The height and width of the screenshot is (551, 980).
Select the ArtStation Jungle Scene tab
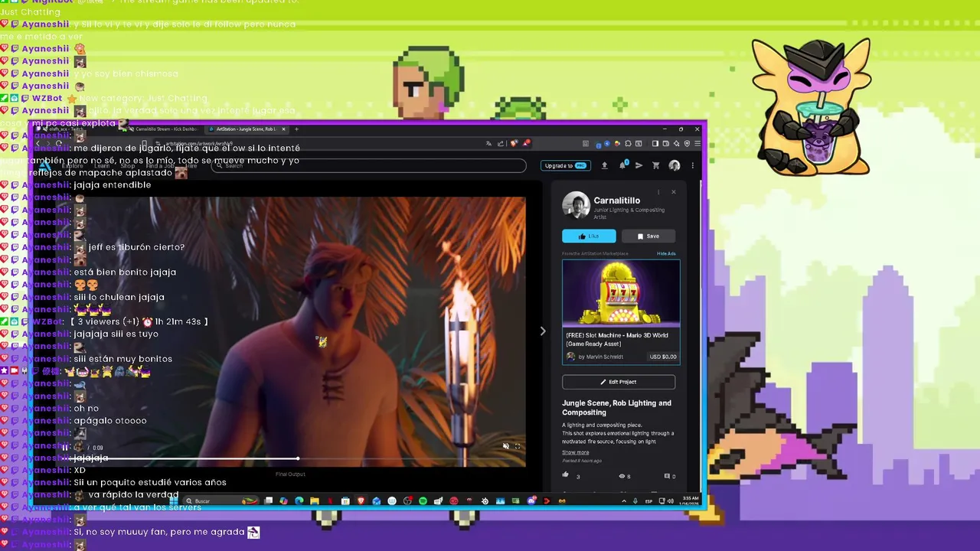point(247,129)
